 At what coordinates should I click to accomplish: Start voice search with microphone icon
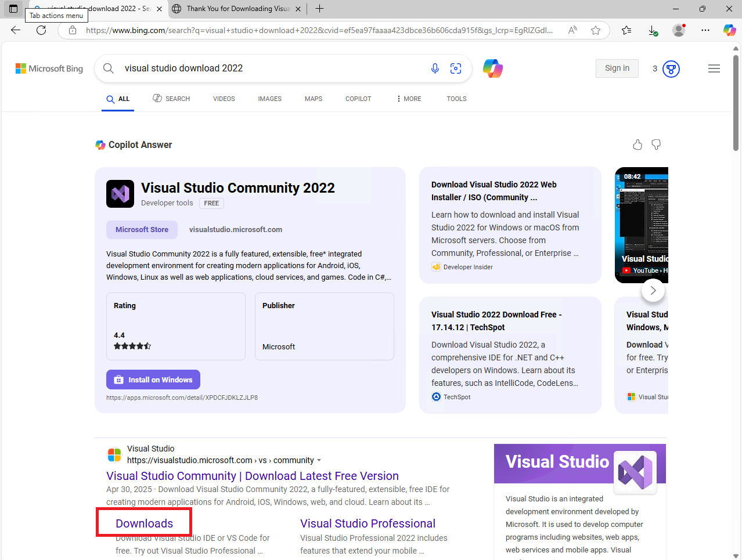click(435, 68)
